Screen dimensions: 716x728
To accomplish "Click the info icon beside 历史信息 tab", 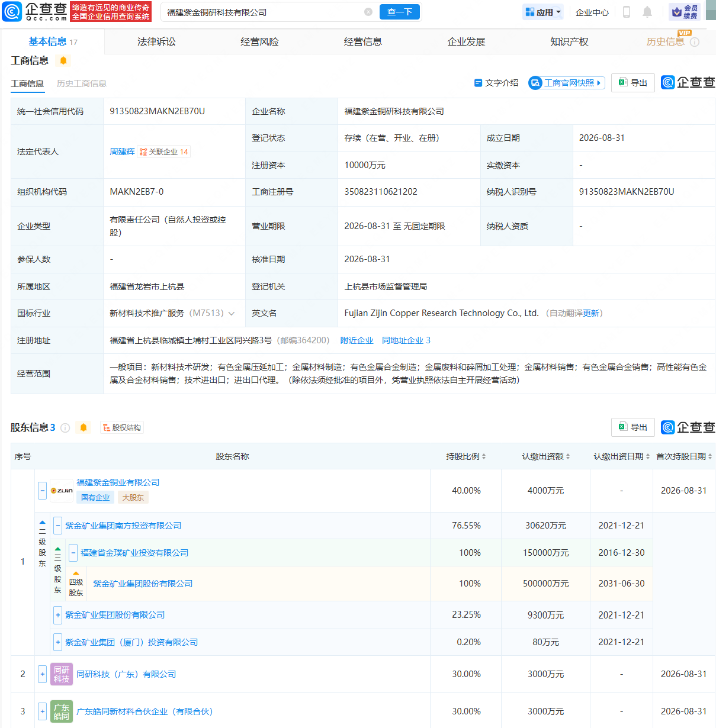I will [695, 42].
